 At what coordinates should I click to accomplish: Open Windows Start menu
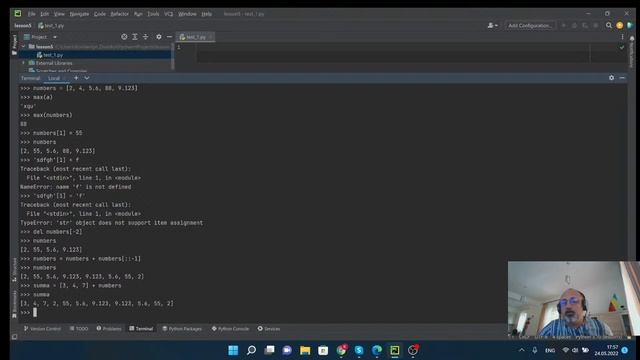(233, 350)
